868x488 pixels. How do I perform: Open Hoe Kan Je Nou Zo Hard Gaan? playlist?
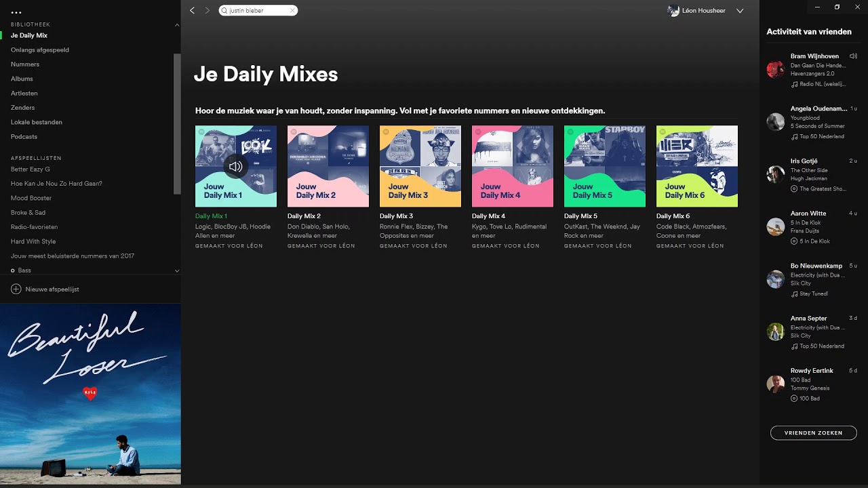tap(56, 184)
